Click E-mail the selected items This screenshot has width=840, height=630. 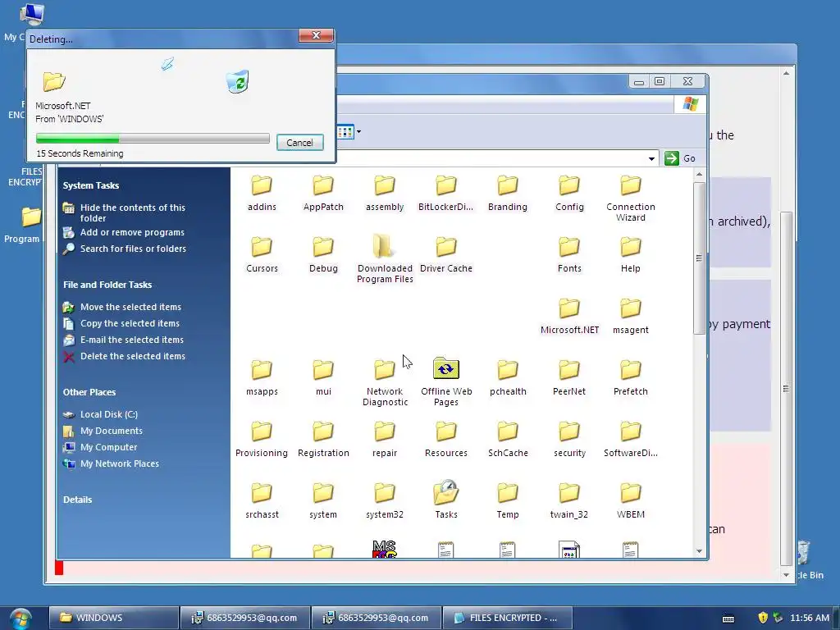pyautogui.click(x=132, y=340)
